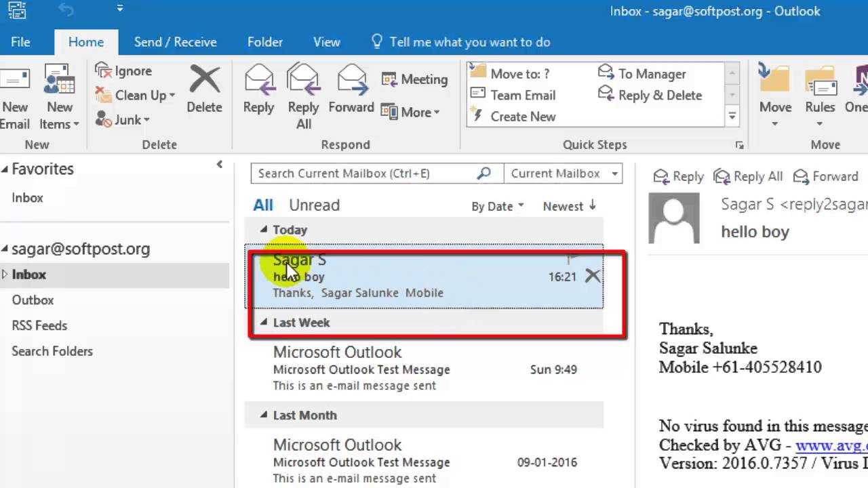This screenshot has height=488, width=868.
Task: Click Reply in the reading pane
Action: pos(678,176)
